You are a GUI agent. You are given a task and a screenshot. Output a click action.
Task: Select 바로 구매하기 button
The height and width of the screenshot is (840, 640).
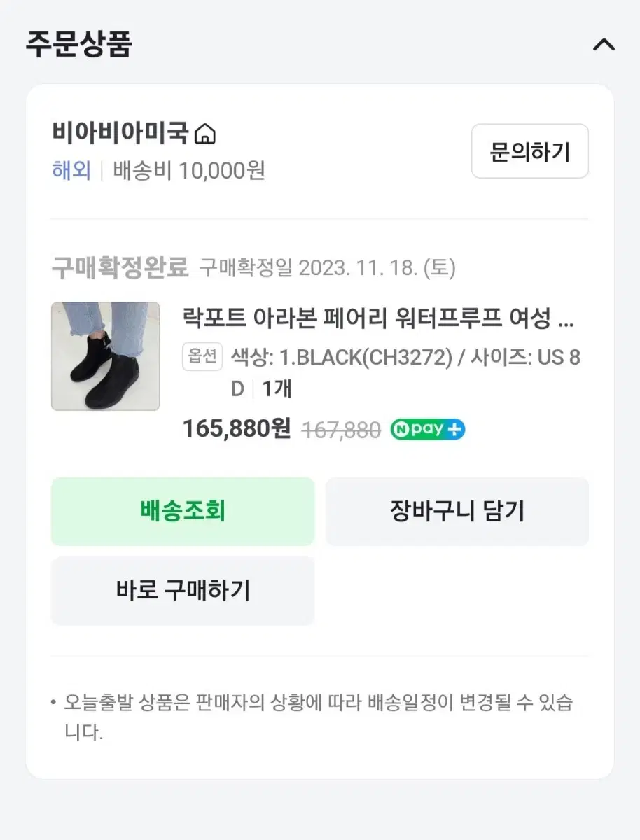[183, 591]
